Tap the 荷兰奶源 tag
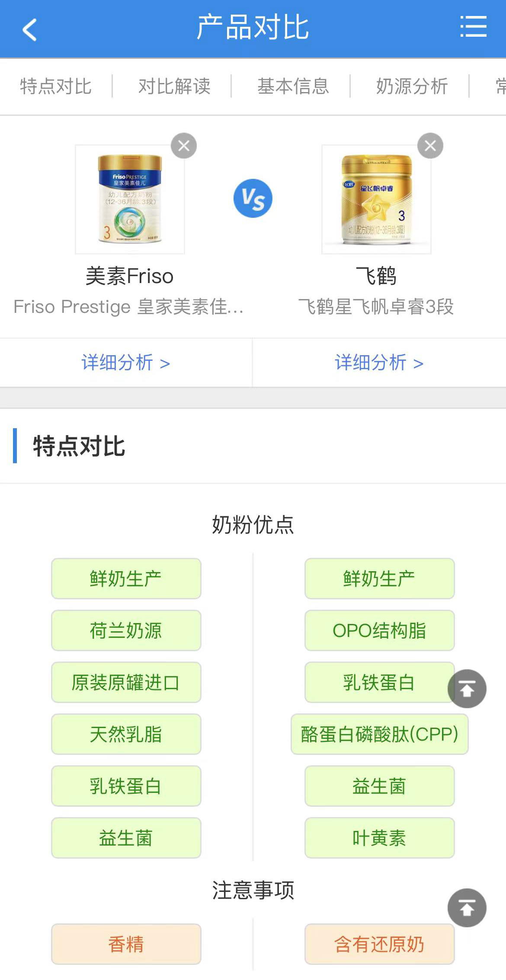The width and height of the screenshot is (506, 980). 126,630
